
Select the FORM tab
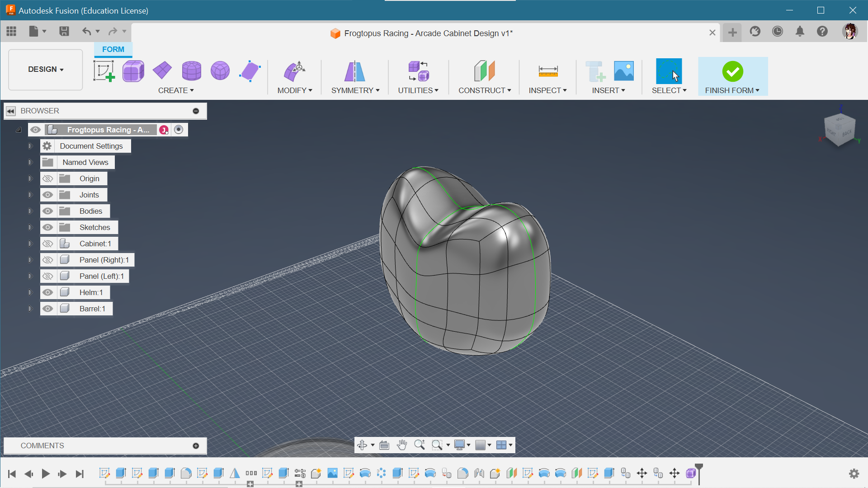coord(113,49)
